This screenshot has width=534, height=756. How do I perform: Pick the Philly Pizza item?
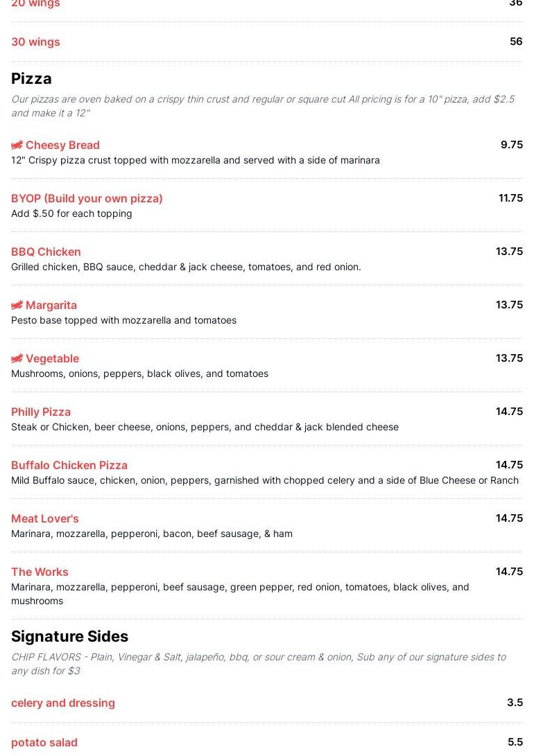point(41,412)
